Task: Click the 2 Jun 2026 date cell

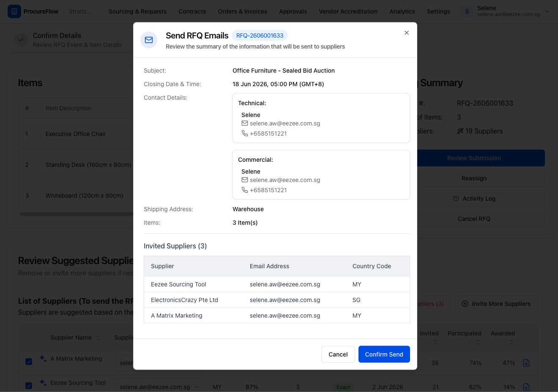Action: (388, 387)
